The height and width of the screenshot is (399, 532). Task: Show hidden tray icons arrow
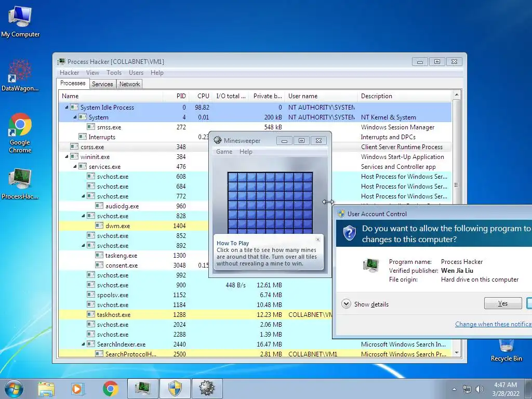click(x=454, y=389)
